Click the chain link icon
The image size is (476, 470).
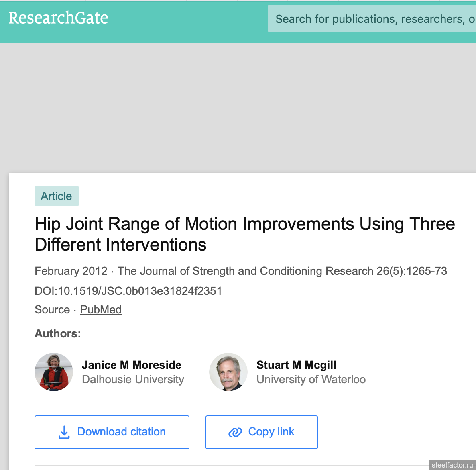(x=235, y=432)
